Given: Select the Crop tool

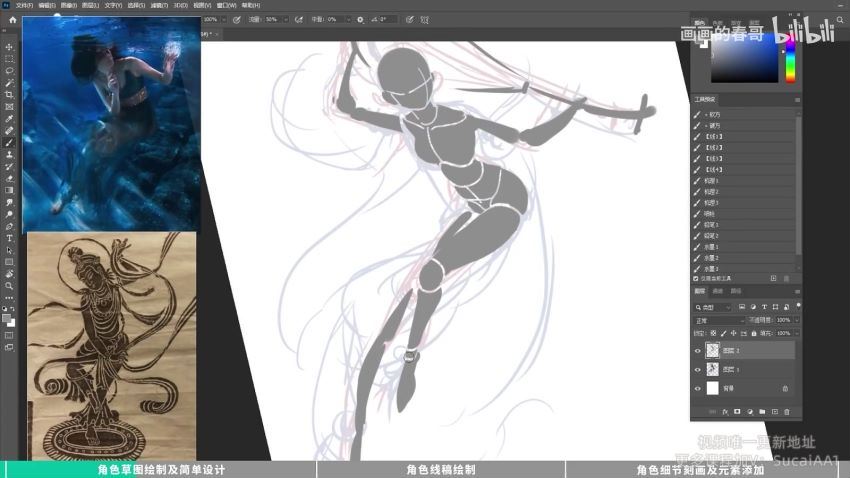Looking at the screenshot, I should [x=9, y=94].
